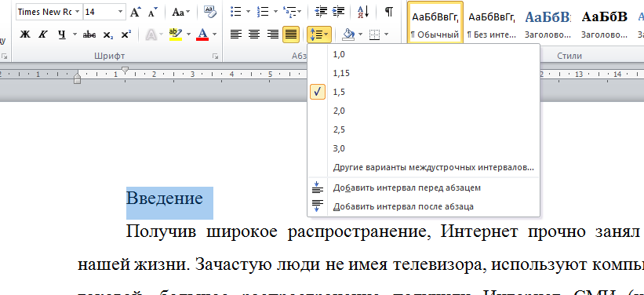
Task: Toggle Show paragraph marks ¶
Action: click(388, 12)
